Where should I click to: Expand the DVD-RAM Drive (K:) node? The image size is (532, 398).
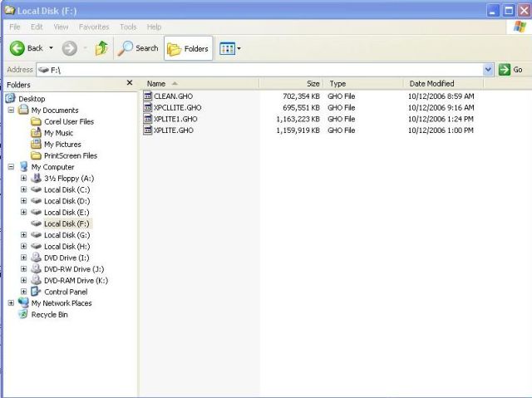(24, 280)
